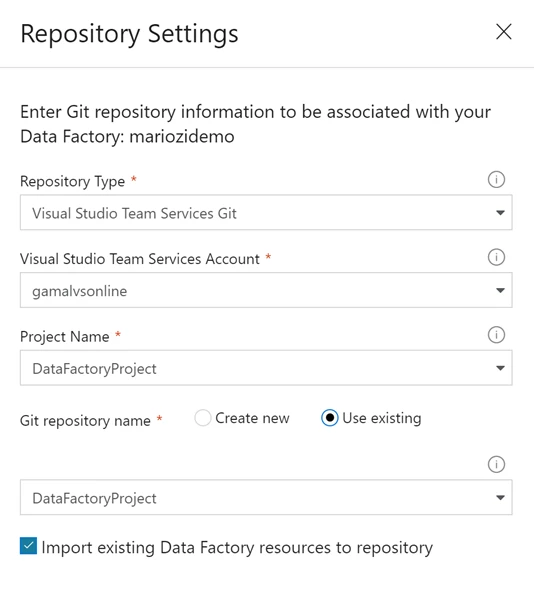Click the 'Visual Studio Team Services Git' value

click(x=134, y=213)
